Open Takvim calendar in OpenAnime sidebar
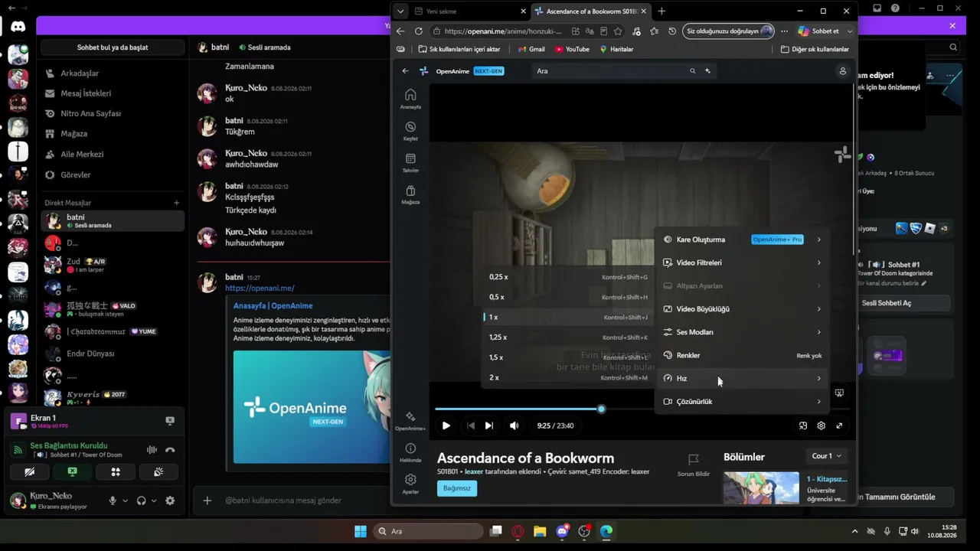 click(x=410, y=162)
